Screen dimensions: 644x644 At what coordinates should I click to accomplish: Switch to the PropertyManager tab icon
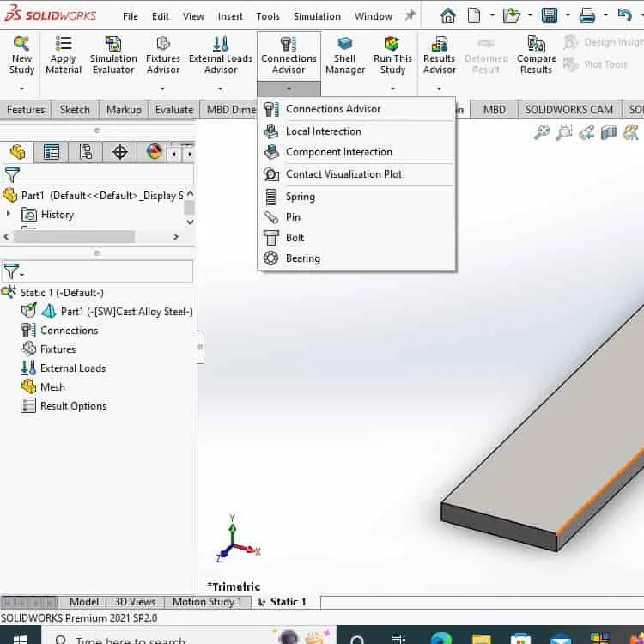[52, 152]
